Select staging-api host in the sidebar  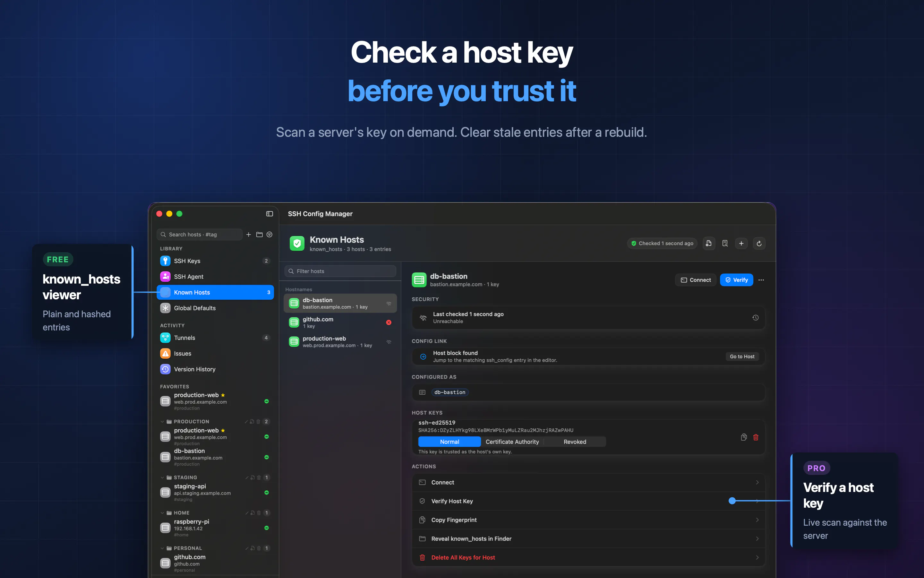coord(215,492)
